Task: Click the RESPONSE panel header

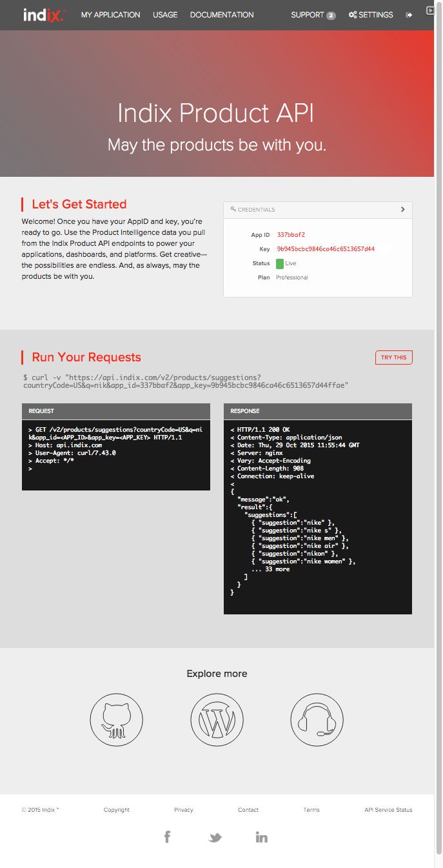Action: pos(318,411)
